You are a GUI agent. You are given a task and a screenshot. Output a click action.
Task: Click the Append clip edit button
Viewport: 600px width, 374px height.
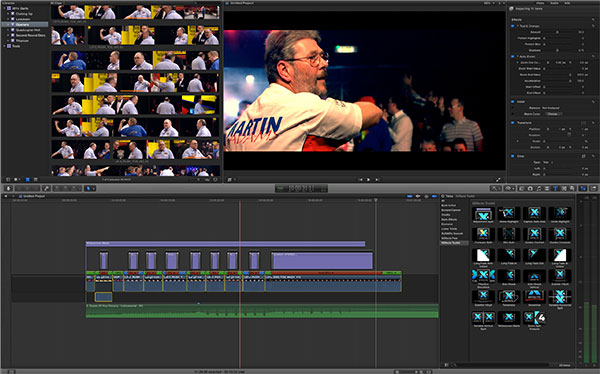74,188
